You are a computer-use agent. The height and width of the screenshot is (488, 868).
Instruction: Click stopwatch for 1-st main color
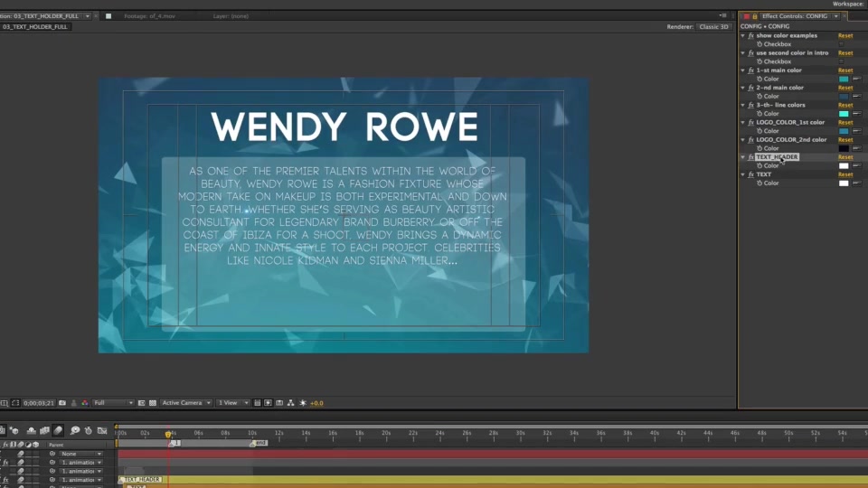(759, 79)
